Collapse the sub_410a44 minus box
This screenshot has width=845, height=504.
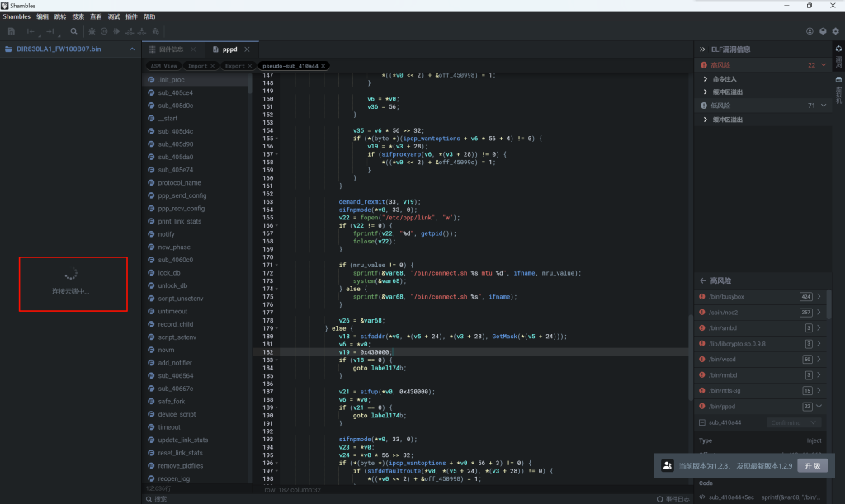pos(702,422)
